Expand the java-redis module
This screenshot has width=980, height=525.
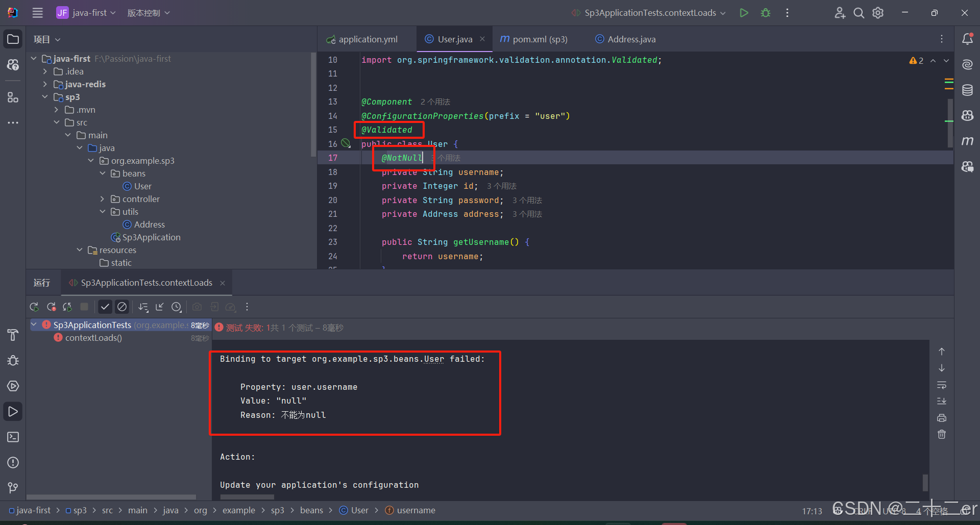(x=45, y=84)
